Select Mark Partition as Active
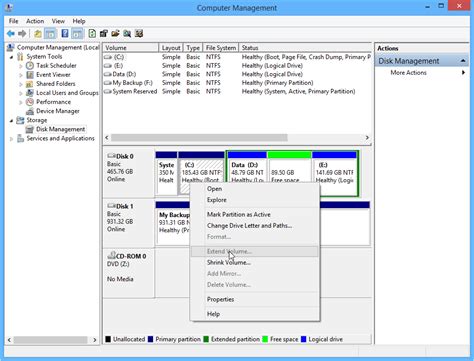474x361 pixels. [x=254, y=215]
